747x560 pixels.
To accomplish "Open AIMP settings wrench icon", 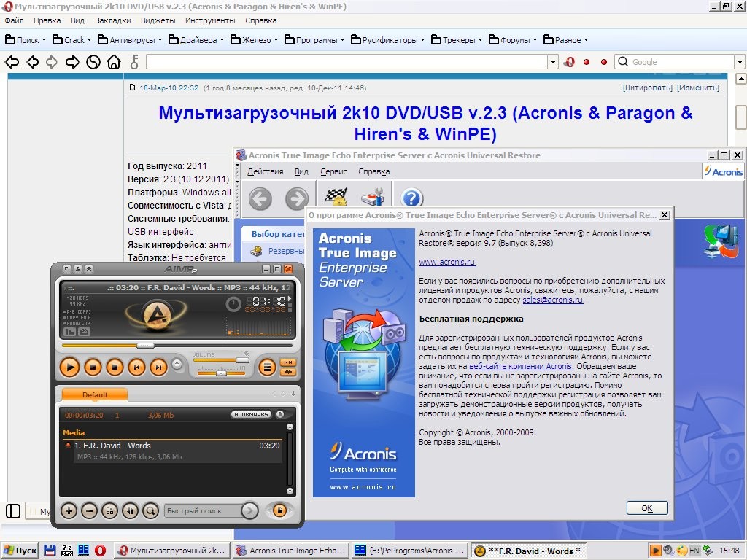I will click(x=78, y=269).
